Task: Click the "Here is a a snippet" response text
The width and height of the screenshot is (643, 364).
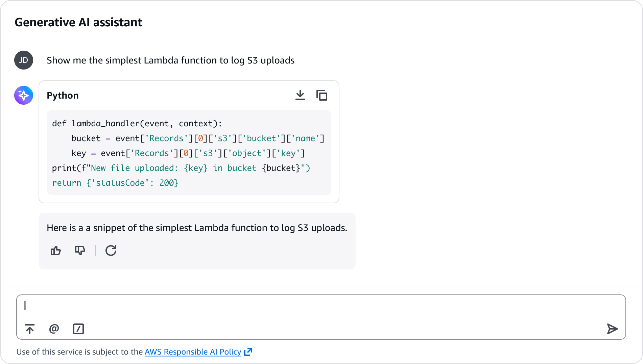Action: click(x=197, y=228)
